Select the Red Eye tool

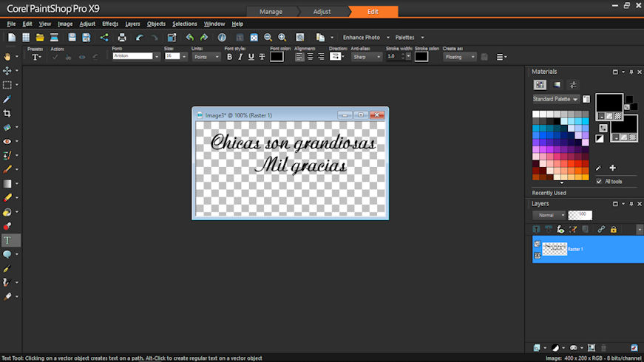tap(7, 141)
